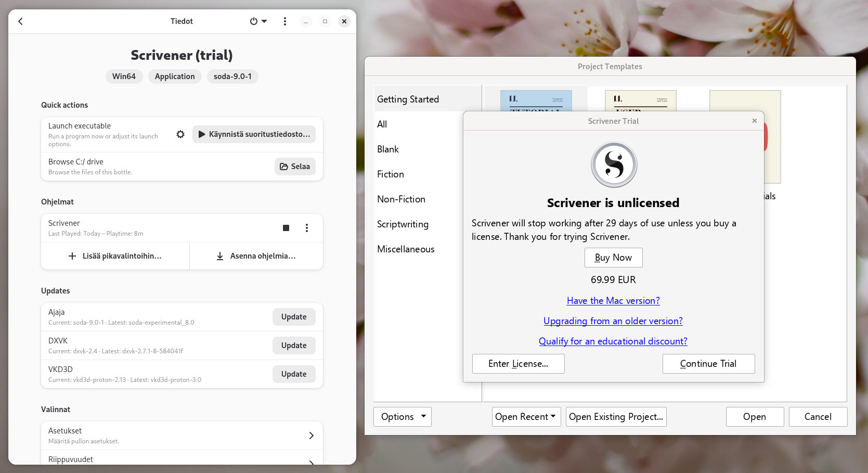
Task: Click Asenna ohjelmia download button
Action: point(256,256)
